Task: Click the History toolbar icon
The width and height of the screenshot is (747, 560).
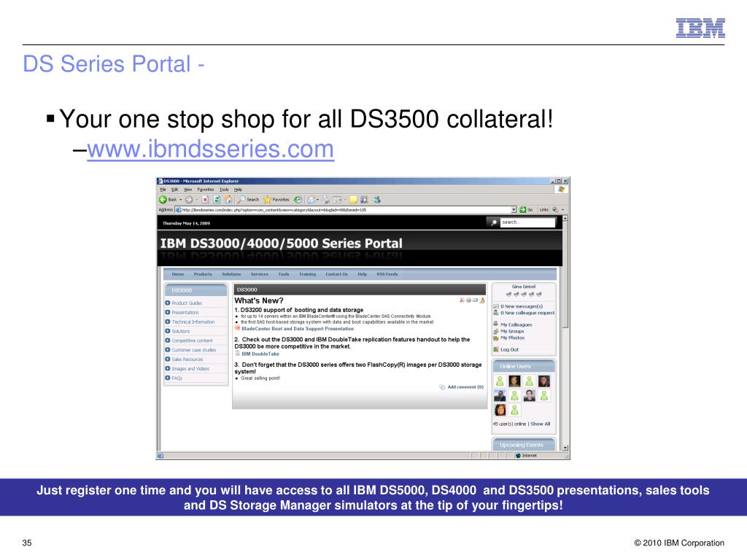Action: point(298,200)
